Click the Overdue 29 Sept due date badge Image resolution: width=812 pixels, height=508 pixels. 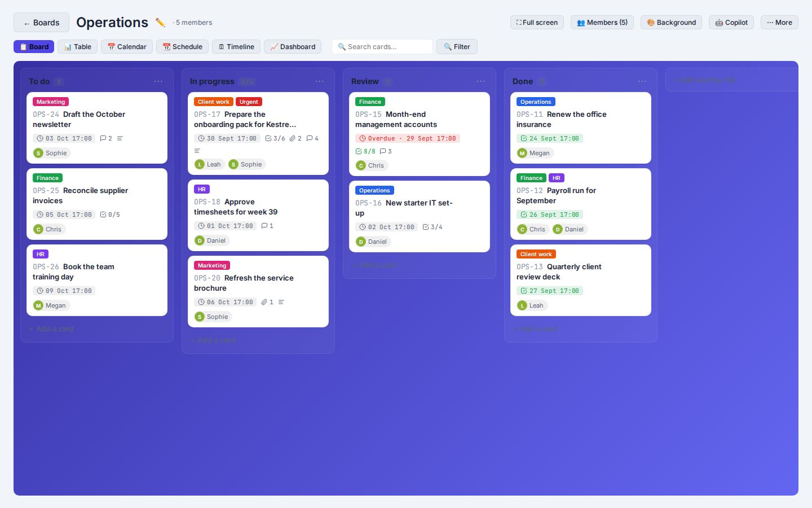408,138
